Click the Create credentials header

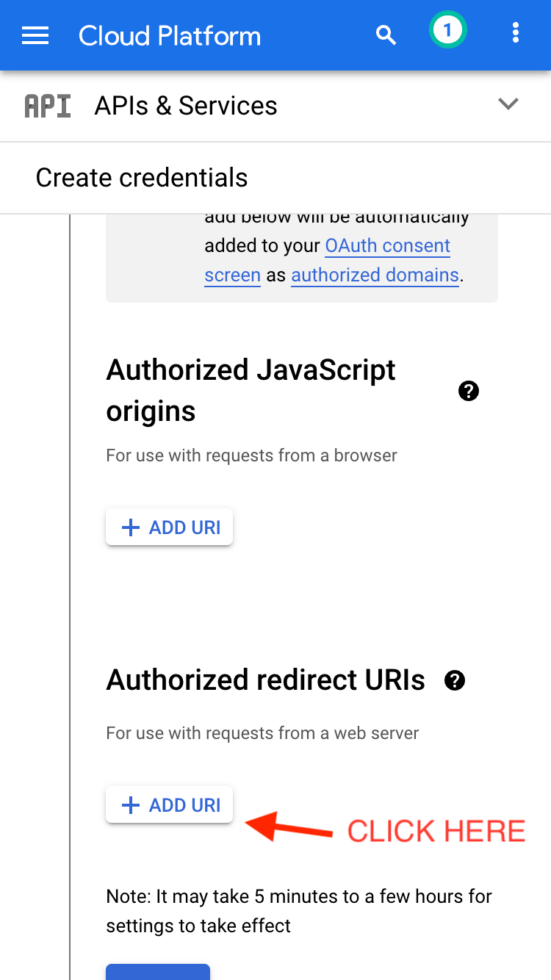point(142,178)
